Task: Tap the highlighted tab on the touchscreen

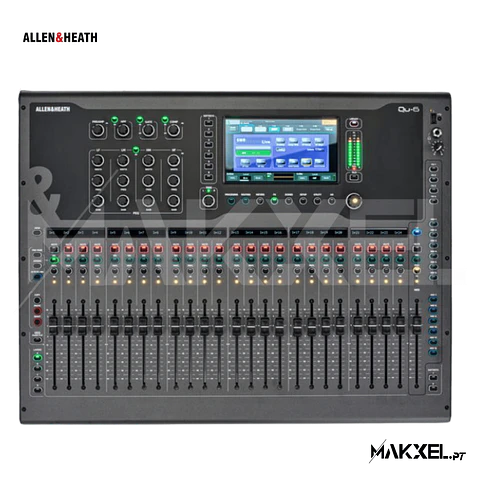Action: (274, 129)
